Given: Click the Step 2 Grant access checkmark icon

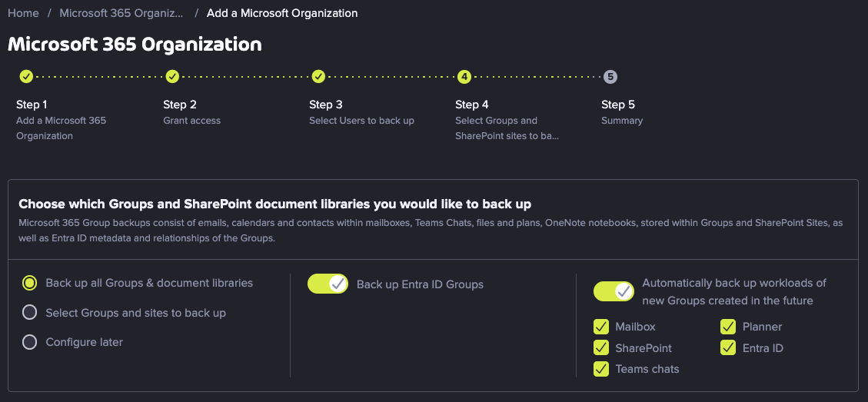Looking at the screenshot, I should pos(172,76).
